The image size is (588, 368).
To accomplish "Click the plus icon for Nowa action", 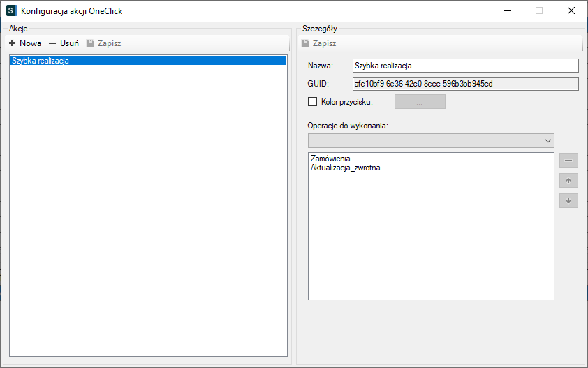I will point(13,43).
